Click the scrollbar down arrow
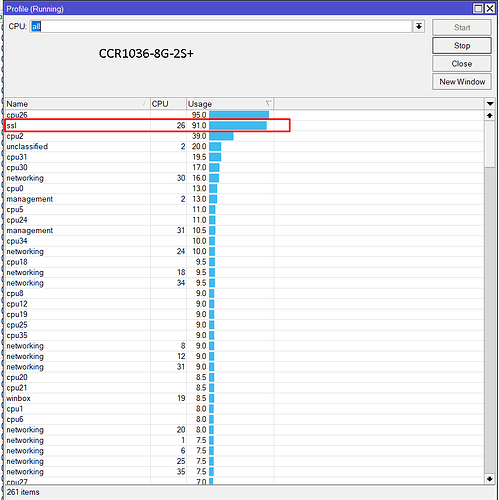The height and width of the screenshot is (500, 499). click(489, 479)
